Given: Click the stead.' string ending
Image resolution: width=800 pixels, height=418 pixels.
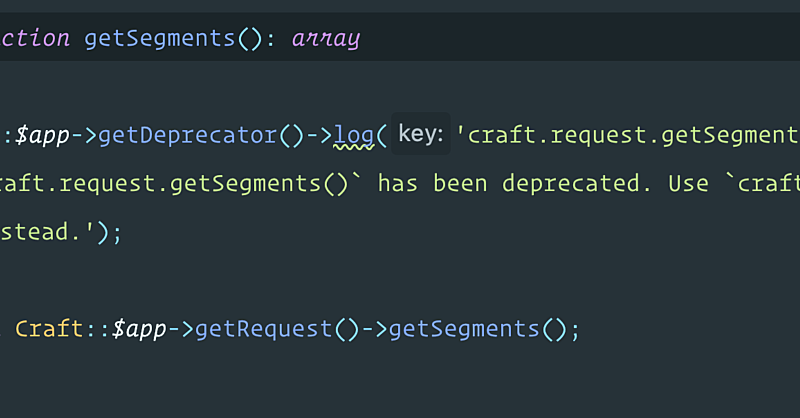Looking at the screenshot, I should 50,232.
